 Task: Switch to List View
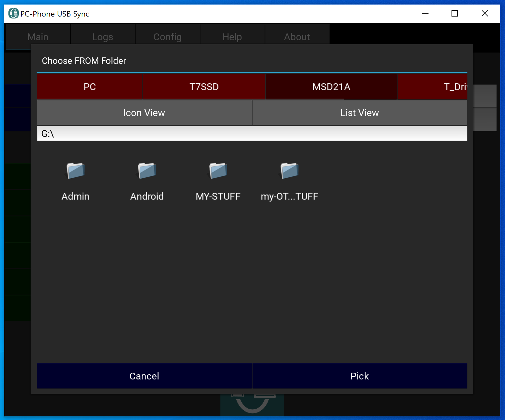[x=359, y=113]
